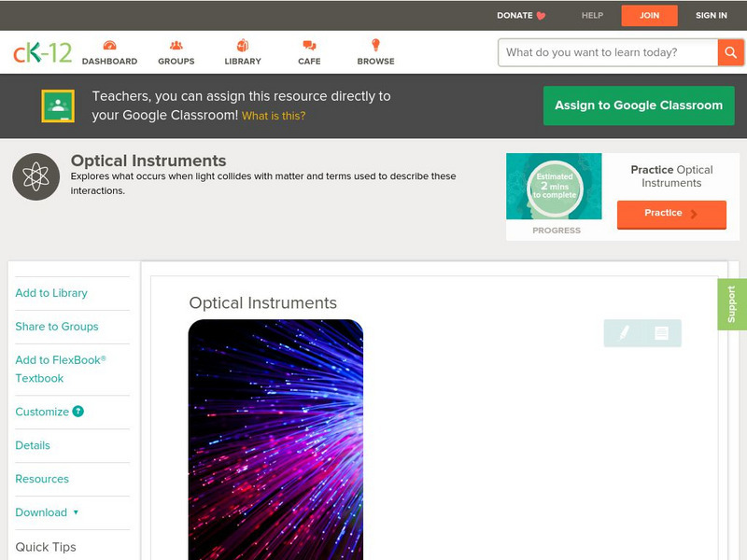
Task: Click the Download link text
Action: coord(41,512)
